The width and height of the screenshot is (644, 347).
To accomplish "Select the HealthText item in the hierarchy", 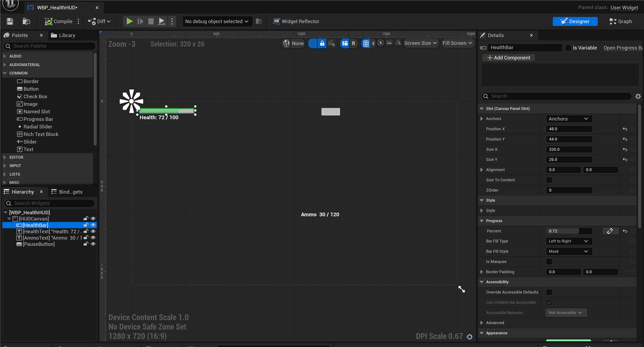I will (x=49, y=232).
